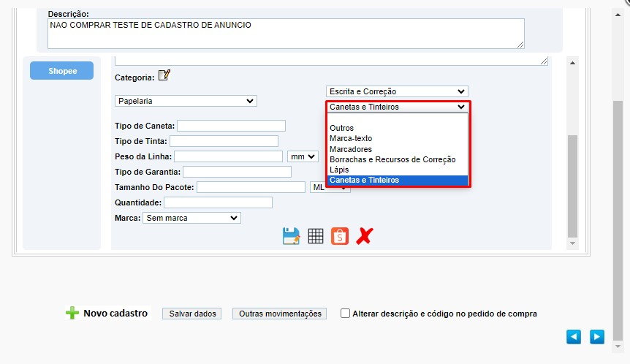This screenshot has width=630, height=364.
Task: Click the Tipo de Caneta input field
Action: 232,126
